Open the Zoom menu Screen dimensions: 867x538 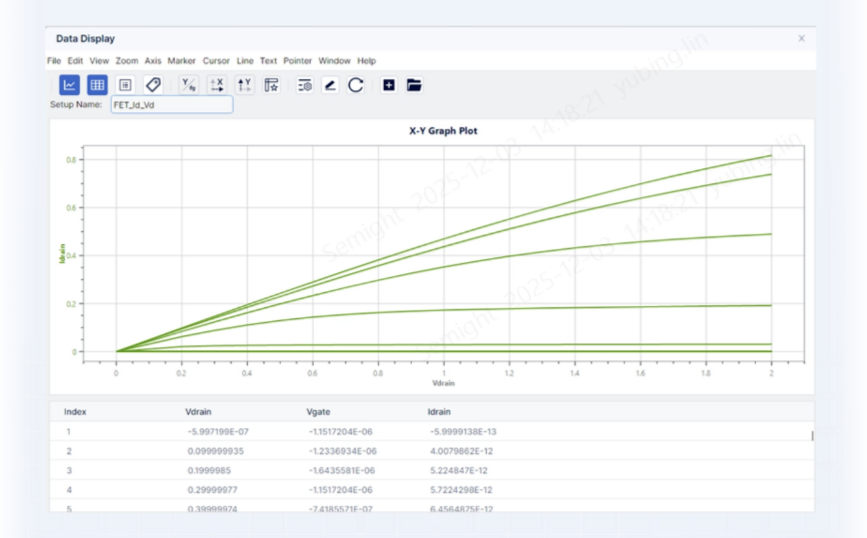127,61
